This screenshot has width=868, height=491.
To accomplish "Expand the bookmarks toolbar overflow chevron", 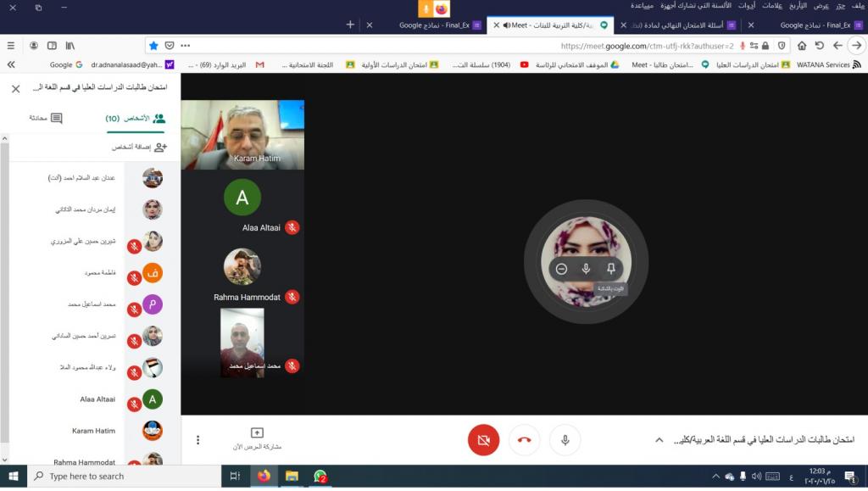I will pyautogui.click(x=11, y=64).
